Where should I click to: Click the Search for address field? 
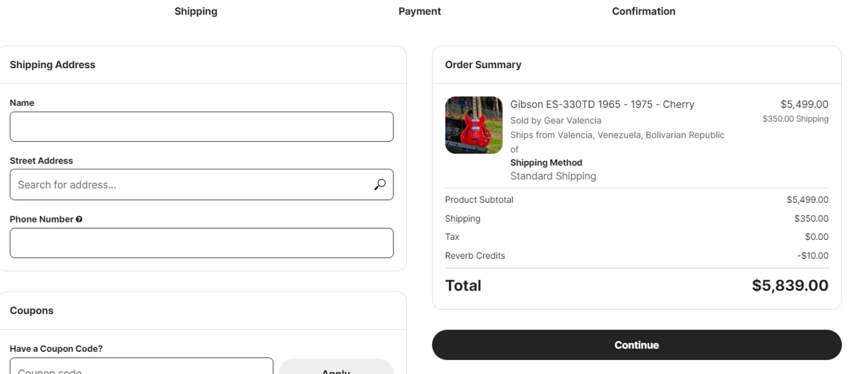click(x=191, y=184)
